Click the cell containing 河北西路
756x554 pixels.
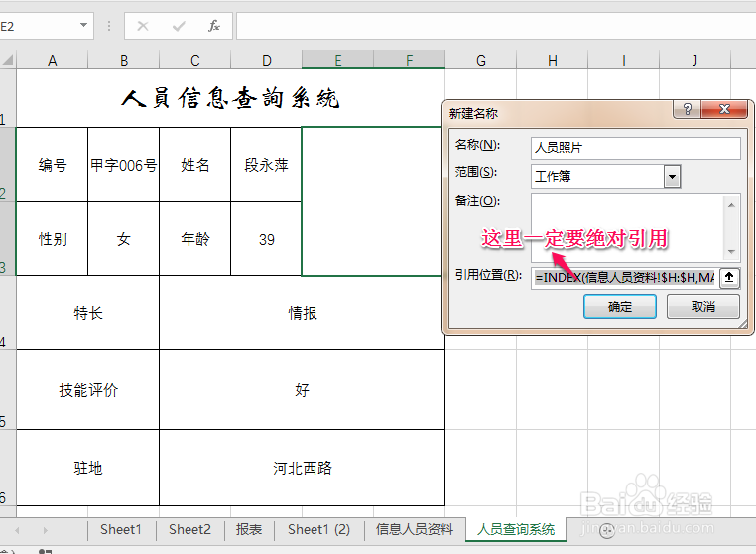303,468
